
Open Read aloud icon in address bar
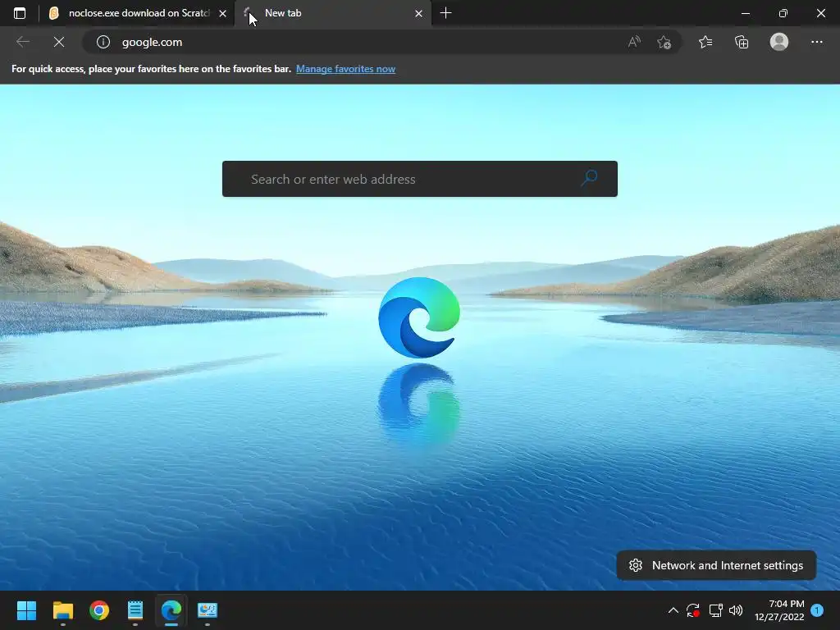pyautogui.click(x=634, y=42)
